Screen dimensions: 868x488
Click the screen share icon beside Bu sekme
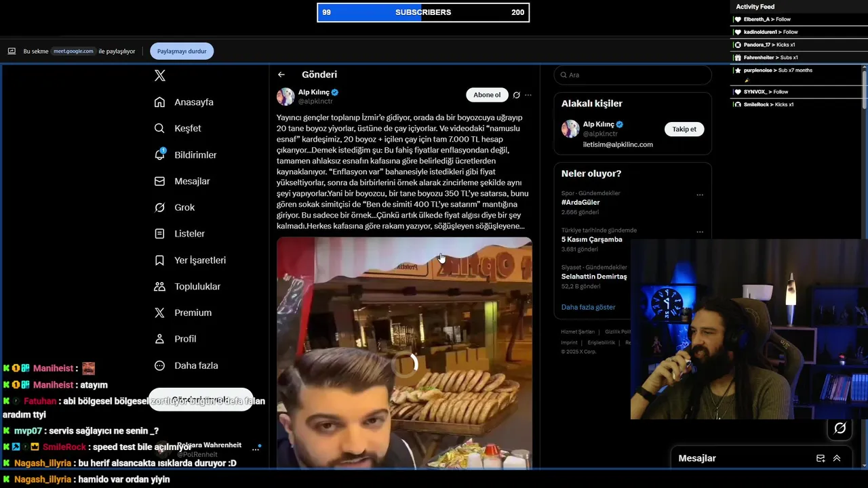pos(12,51)
